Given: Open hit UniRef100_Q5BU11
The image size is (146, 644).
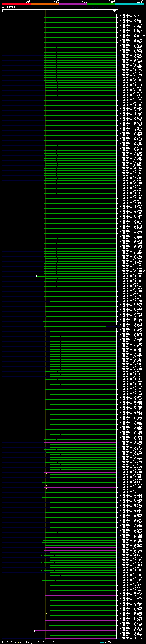Looking at the screenshot, I should point(131,17).
